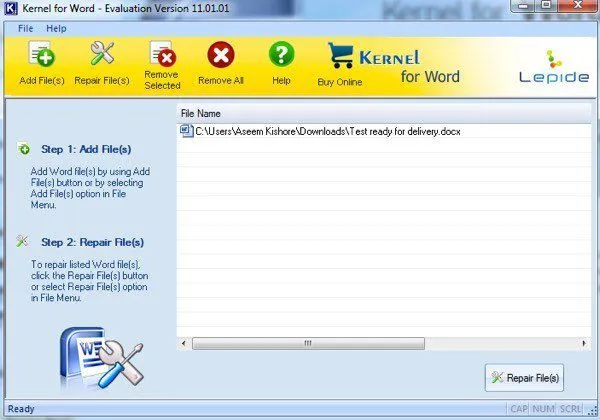Image resolution: width=600 pixels, height=420 pixels.
Task: Click the horizontal scrollbar right arrow
Action: [584, 343]
